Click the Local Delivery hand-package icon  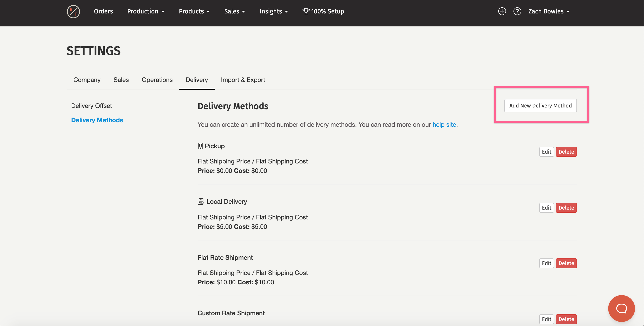201,202
